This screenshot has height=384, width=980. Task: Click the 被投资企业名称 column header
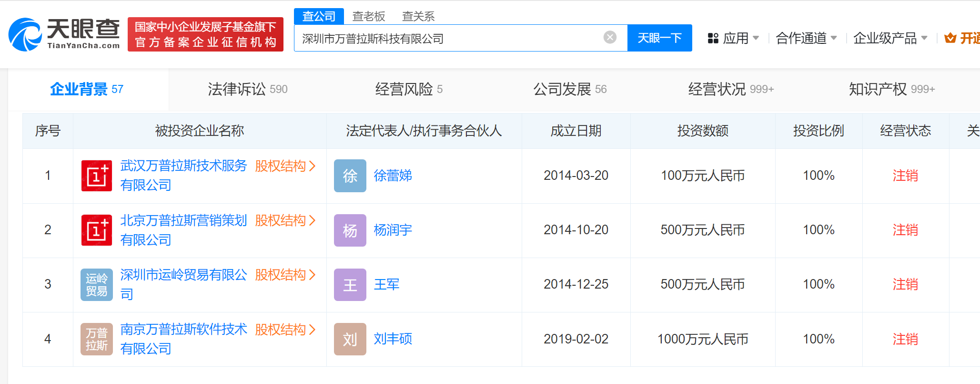(x=200, y=131)
